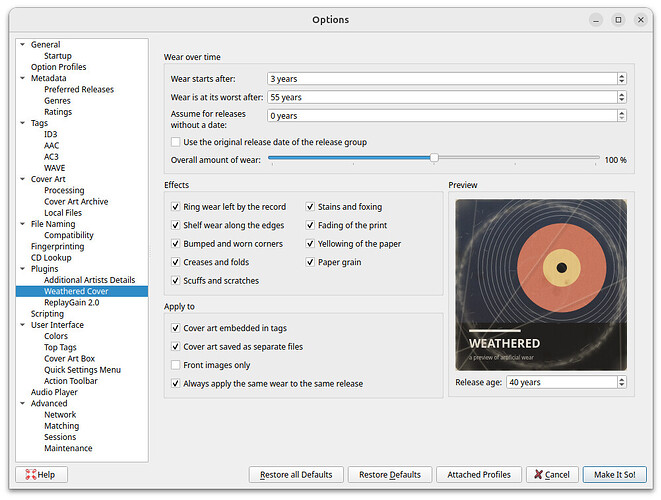Open Option Profiles page
Viewport: 661px width, 500px height.
click(58, 67)
